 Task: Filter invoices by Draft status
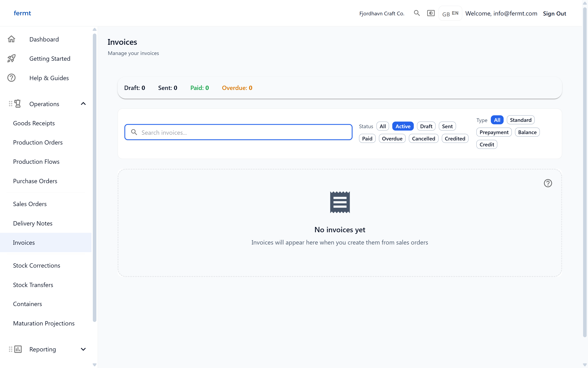426,126
